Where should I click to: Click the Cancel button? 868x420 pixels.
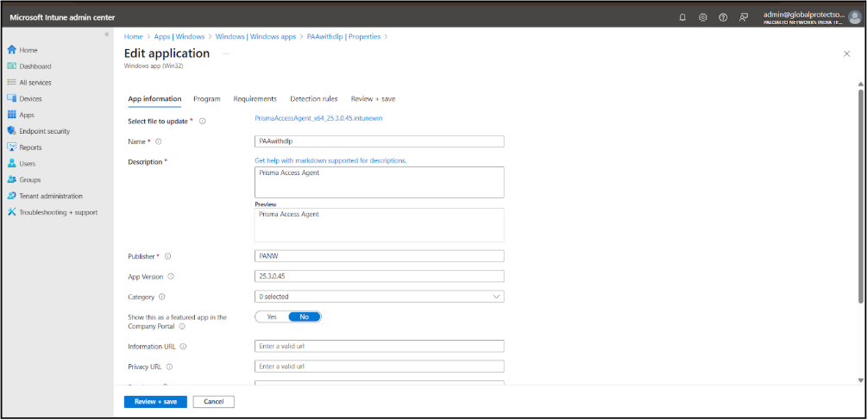click(213, 402)
